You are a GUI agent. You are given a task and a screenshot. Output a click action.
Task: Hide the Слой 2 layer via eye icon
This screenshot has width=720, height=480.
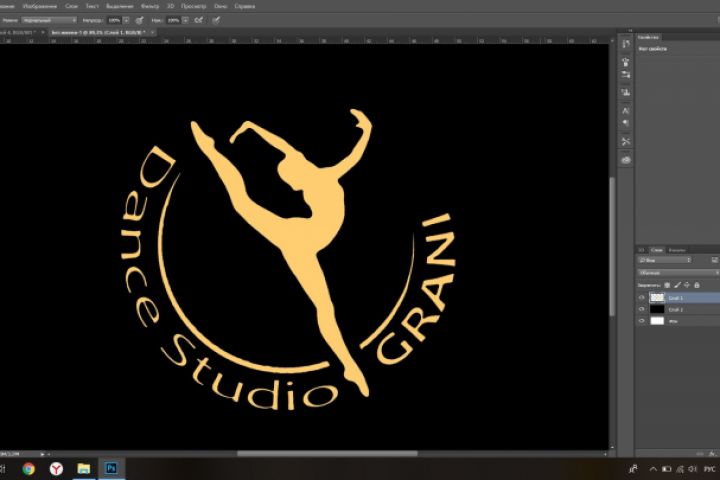pyautogui.click(x=641, y=310)
